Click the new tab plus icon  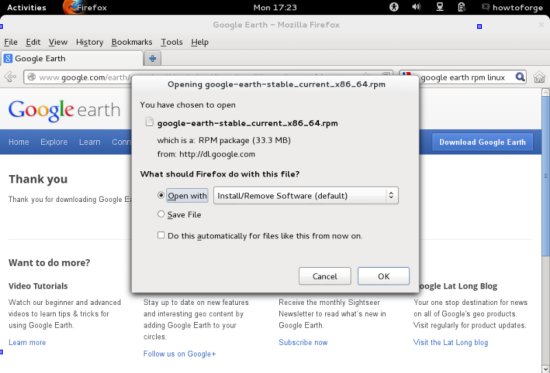[153, 58]
